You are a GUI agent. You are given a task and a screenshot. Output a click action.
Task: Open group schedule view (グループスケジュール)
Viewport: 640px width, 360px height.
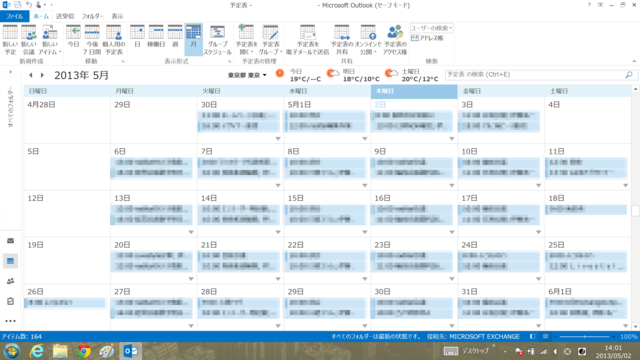pos(218,40)
